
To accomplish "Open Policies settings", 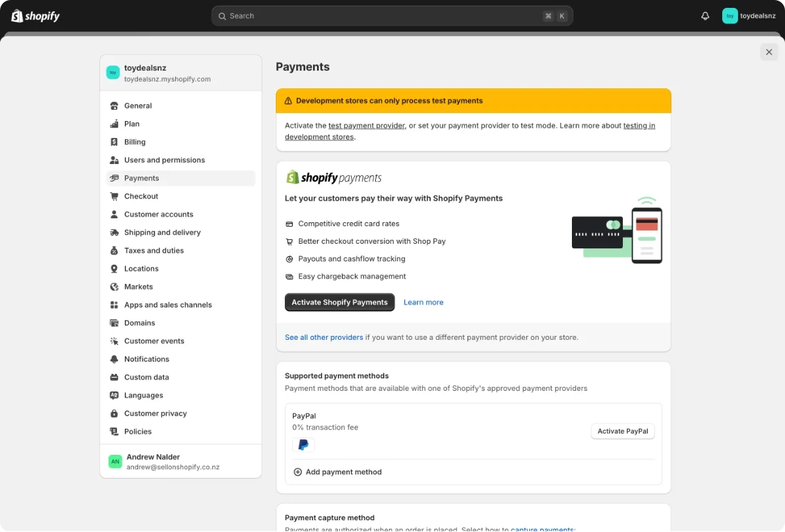I will click(180, 431).
